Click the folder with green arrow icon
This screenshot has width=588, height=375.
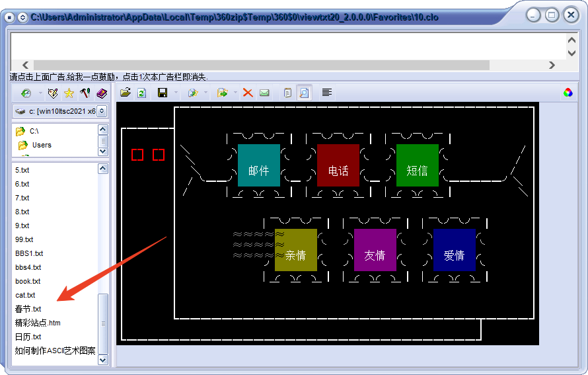223,93
